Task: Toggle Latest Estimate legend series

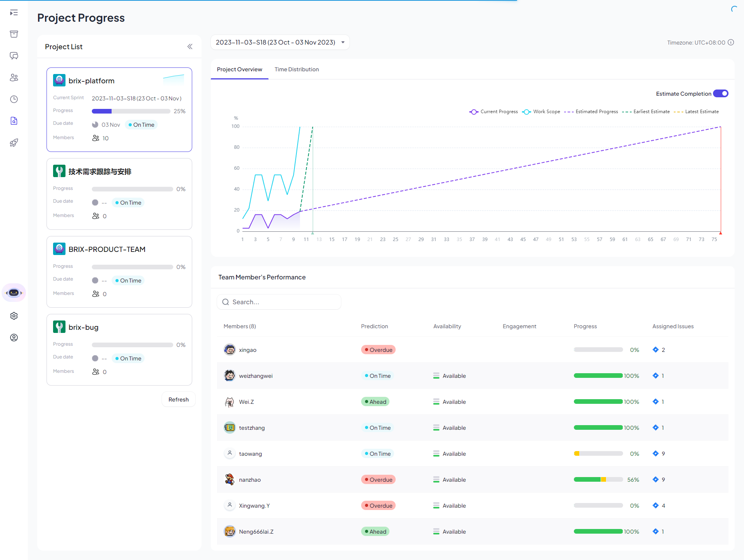Action: coord(696,112)
